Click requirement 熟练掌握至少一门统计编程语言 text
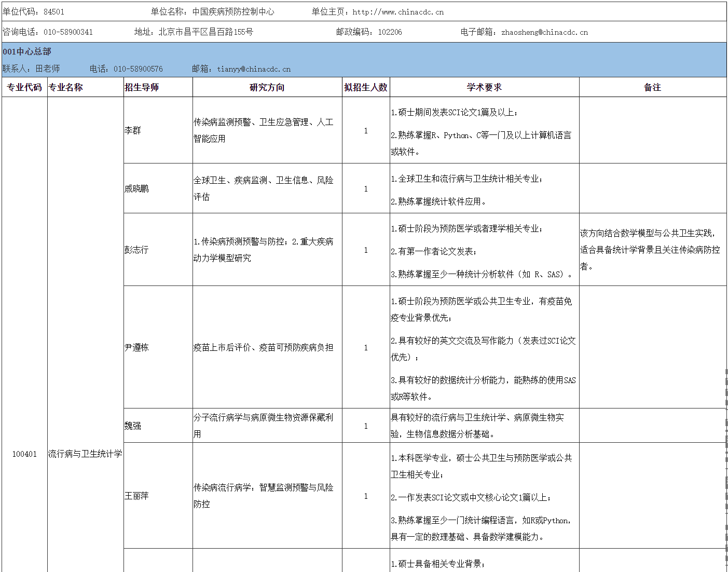Image resolution: width=728 pixels, height=572 pixels. [482, 528]
